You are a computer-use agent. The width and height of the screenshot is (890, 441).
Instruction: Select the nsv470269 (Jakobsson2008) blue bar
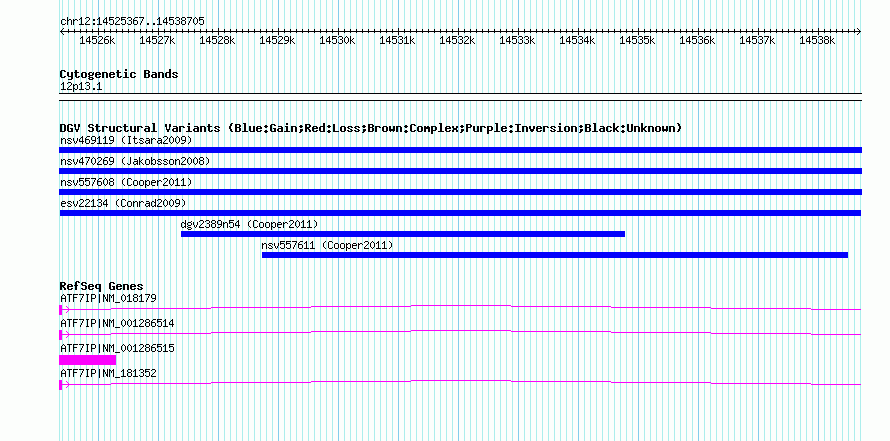[460, 171]
